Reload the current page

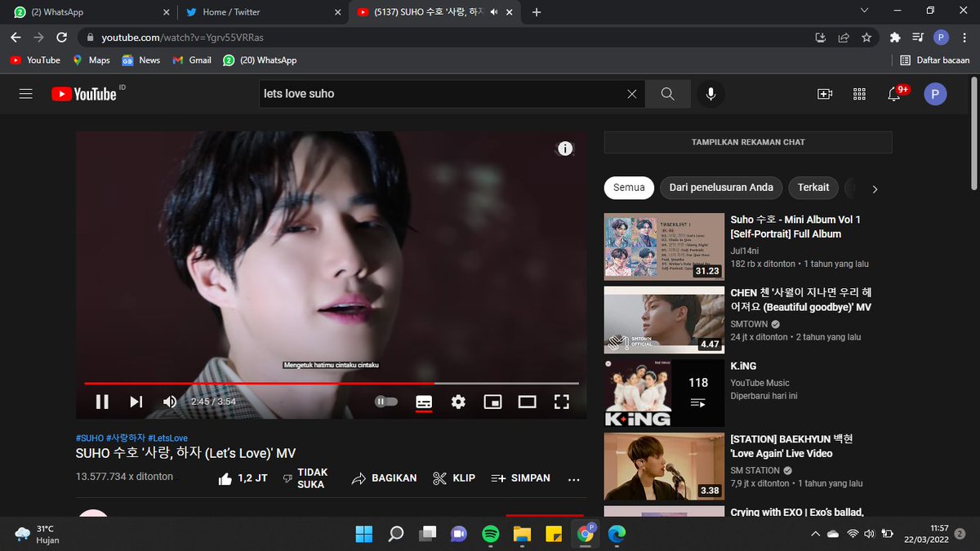(x=61, y=38)
